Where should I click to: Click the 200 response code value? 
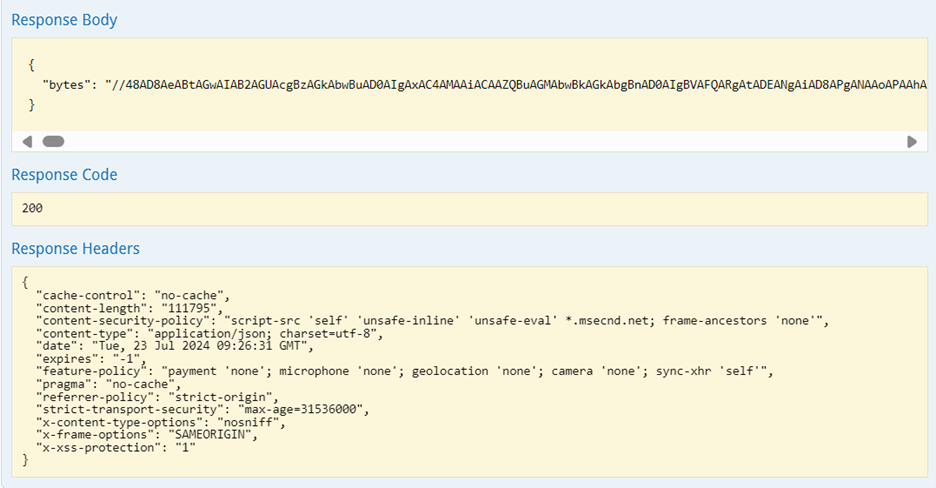pyautogui.click(x=32, y=208)
